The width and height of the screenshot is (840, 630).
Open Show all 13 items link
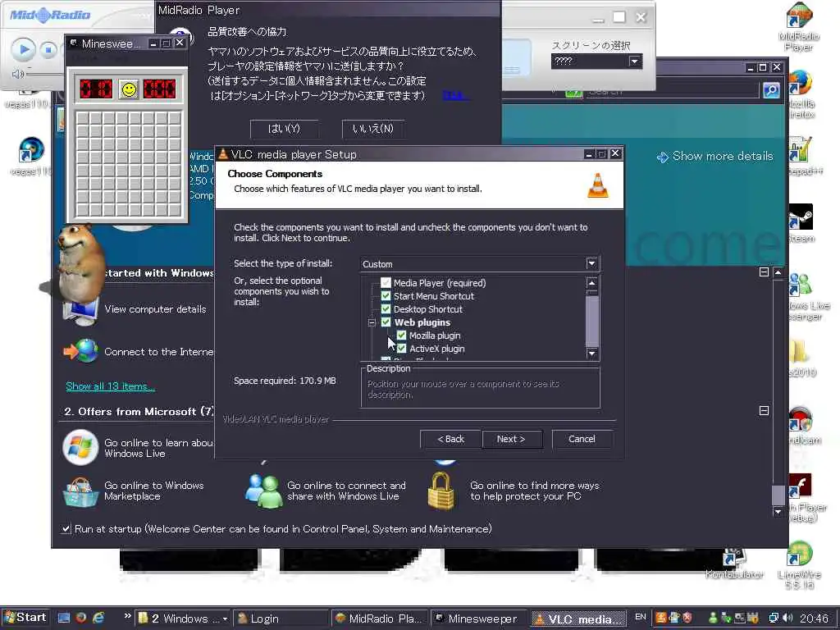click(111, 386)
